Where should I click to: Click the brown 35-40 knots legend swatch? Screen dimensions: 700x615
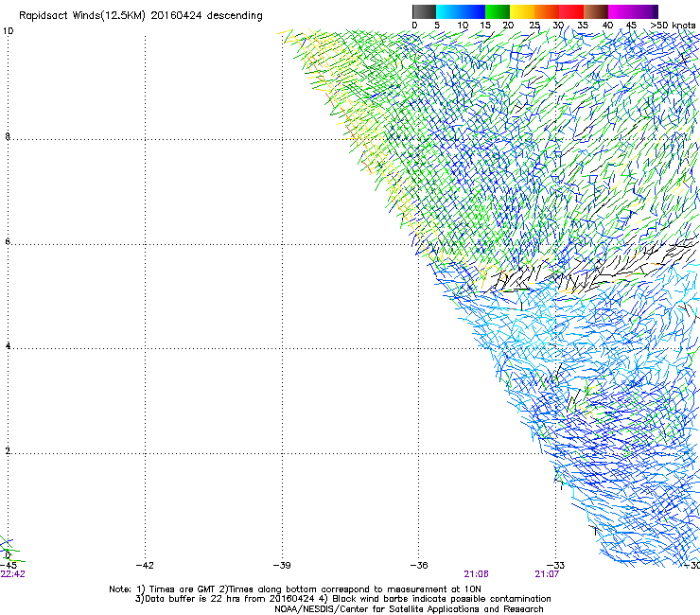596,11
